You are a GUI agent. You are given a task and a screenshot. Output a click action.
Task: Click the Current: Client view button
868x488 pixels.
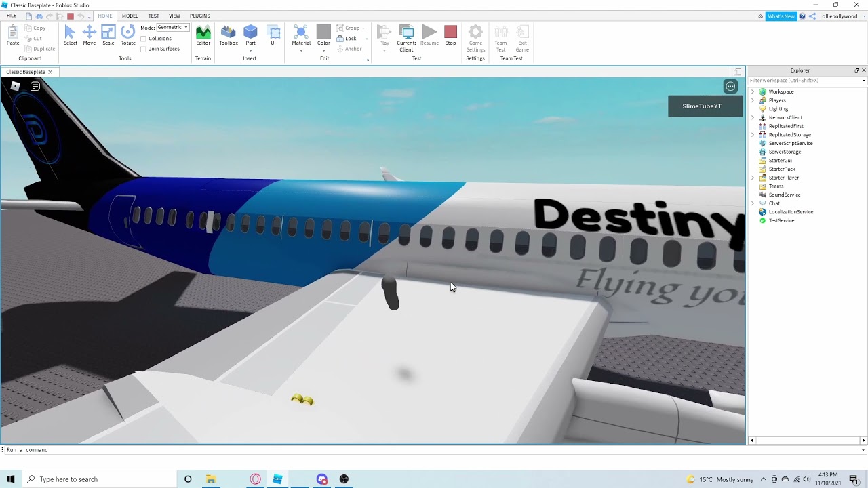(406, 38)
